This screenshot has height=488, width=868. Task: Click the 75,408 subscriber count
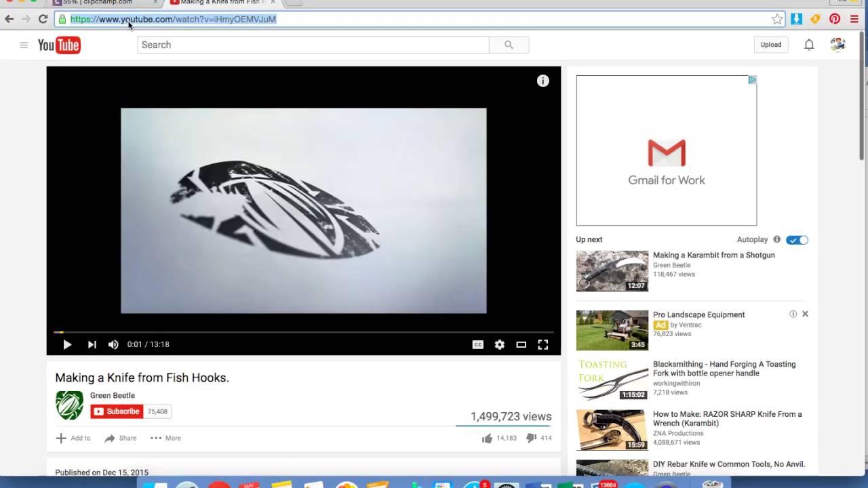157,411
